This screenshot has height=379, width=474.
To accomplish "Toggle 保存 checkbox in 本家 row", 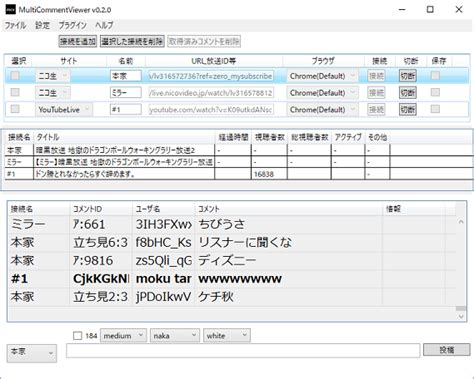I will coord(435,76).
